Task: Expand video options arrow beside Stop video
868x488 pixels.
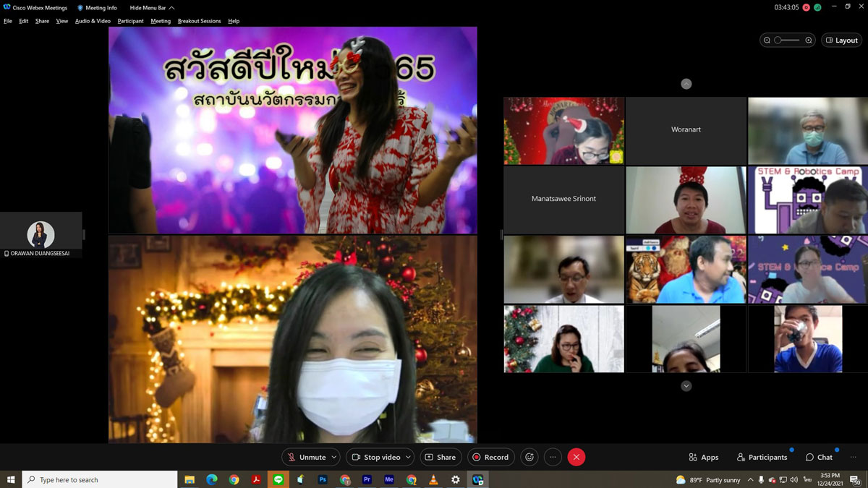Action: pyautogui.click(x=409, y=457)
